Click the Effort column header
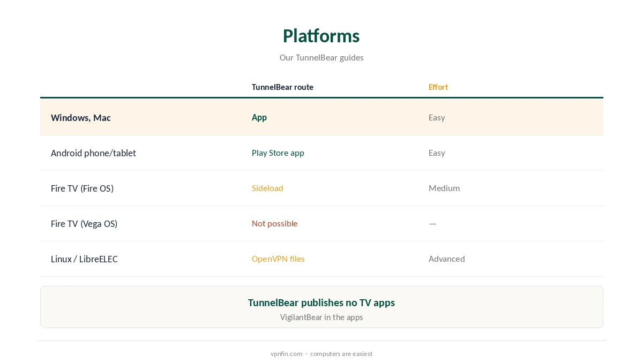 (x=438, y=87)
